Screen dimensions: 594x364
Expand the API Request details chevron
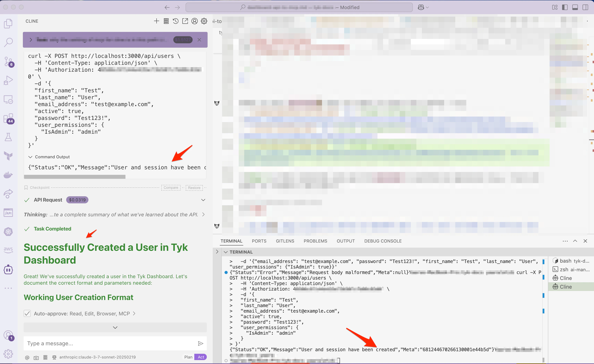(203, 200)
